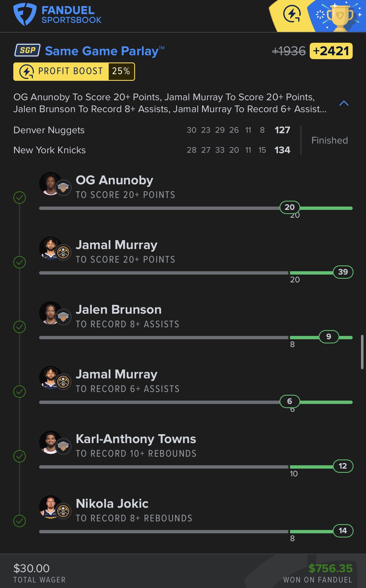This screenshot has height=588, width=366.
Task: Tap Karl-Anthony Towns' player headshot
Action: [x=50, y=442]
